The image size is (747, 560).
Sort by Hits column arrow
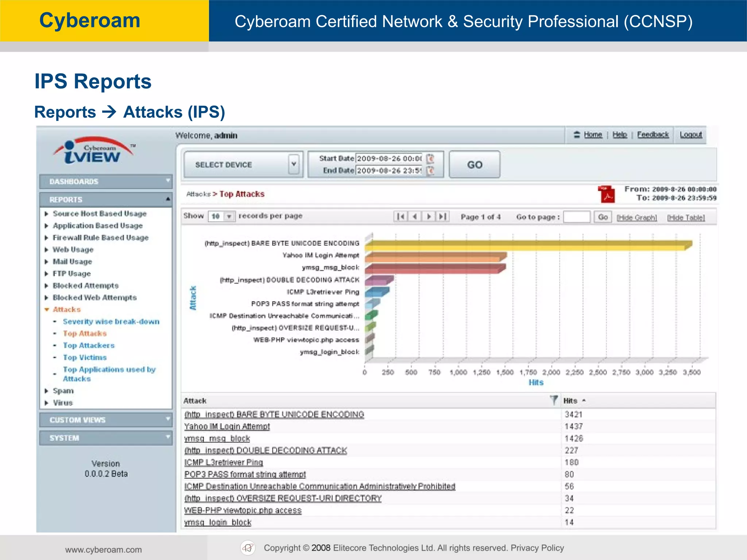pyautogui.click(x=584, y=400)
